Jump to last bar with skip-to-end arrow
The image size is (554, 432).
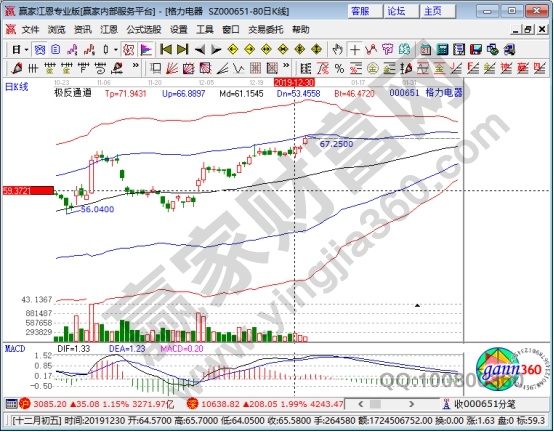point(183,50)
